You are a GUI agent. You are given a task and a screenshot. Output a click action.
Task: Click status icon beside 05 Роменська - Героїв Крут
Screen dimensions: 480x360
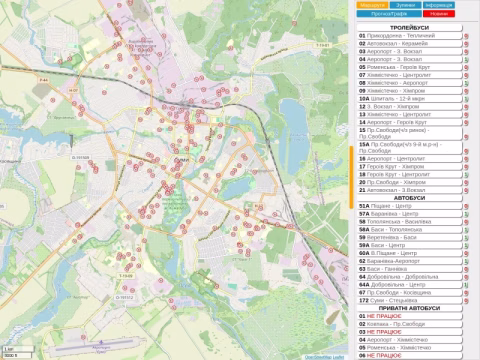click(x=466, y=68)
